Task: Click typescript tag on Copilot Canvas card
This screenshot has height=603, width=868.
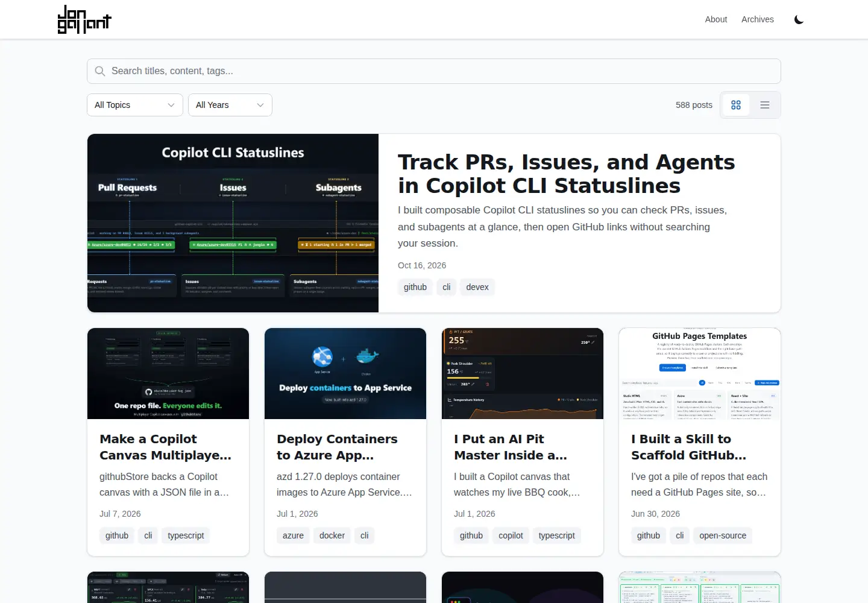Action: pos(186,535)
